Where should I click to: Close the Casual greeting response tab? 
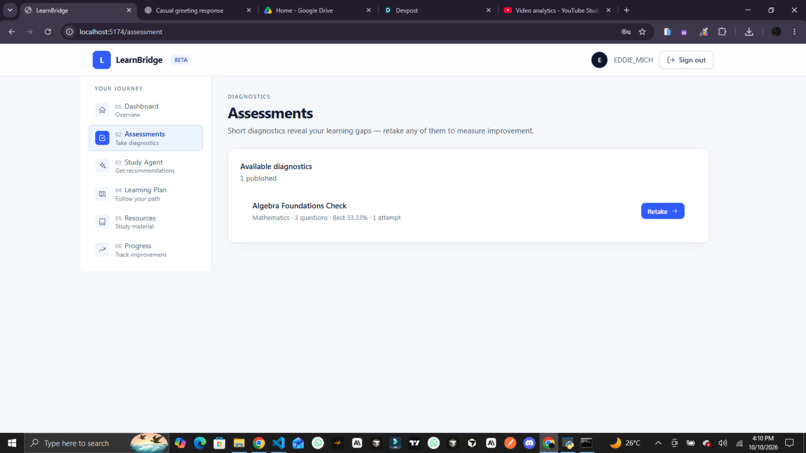[249, 10]
